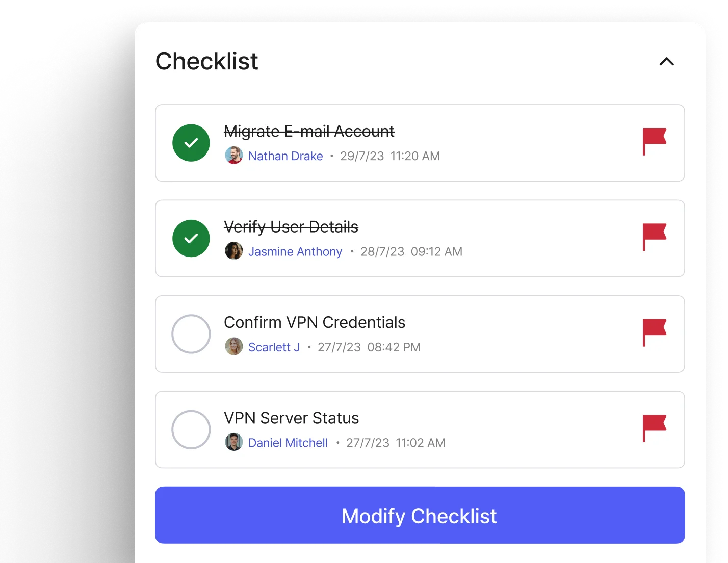Click the flag icon on VPN Server Status
Image resolution: width=728 pixels, height=563 pixels.
654,427
